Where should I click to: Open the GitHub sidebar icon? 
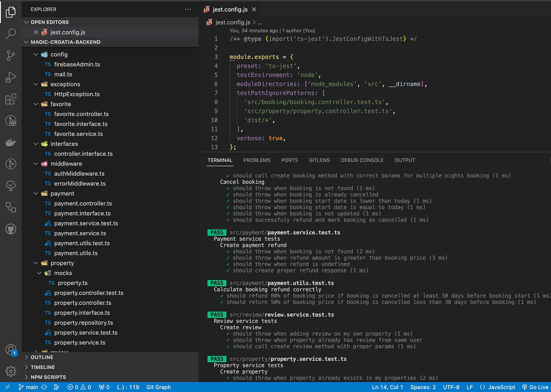[x=11, y=229]
